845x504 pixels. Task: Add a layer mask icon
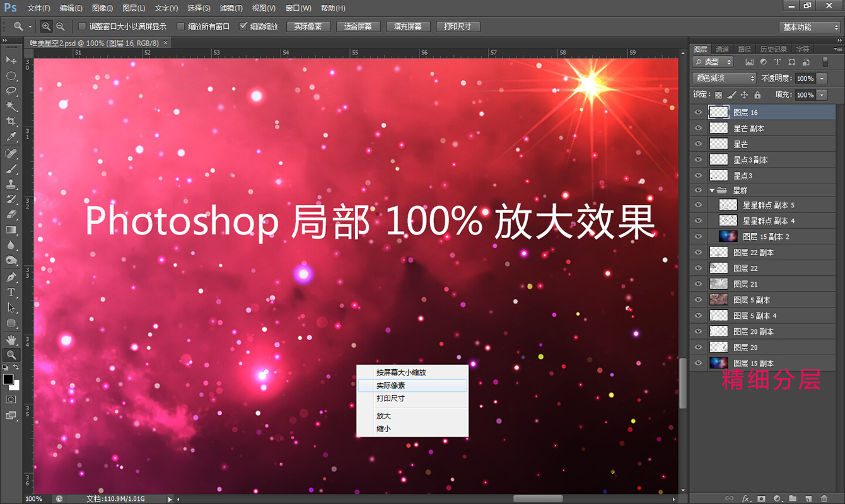(762, 498)
